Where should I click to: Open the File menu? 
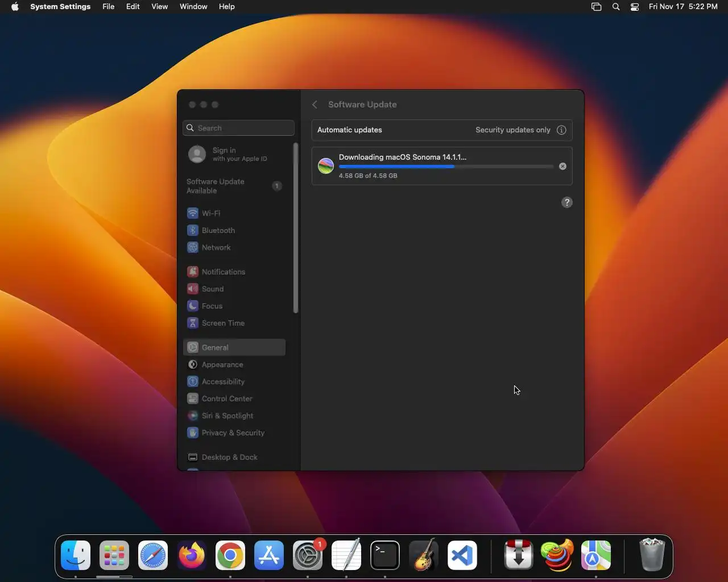(x=108, y=7)
